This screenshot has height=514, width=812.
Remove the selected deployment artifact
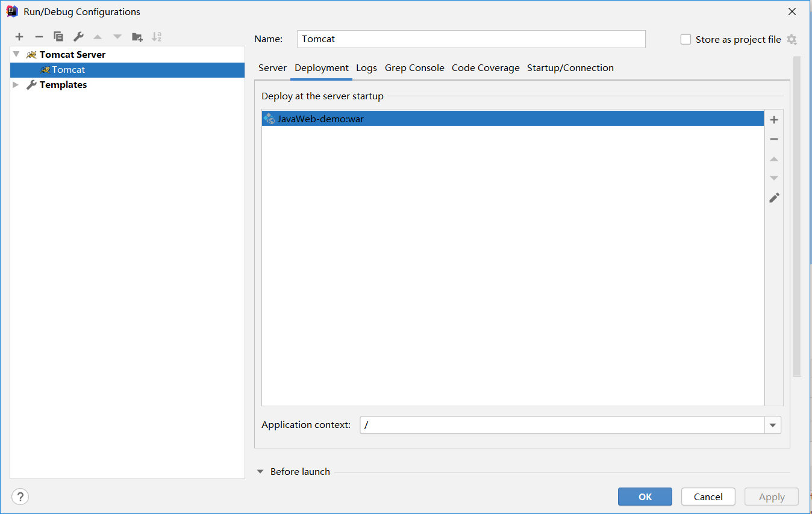point(774,139)
